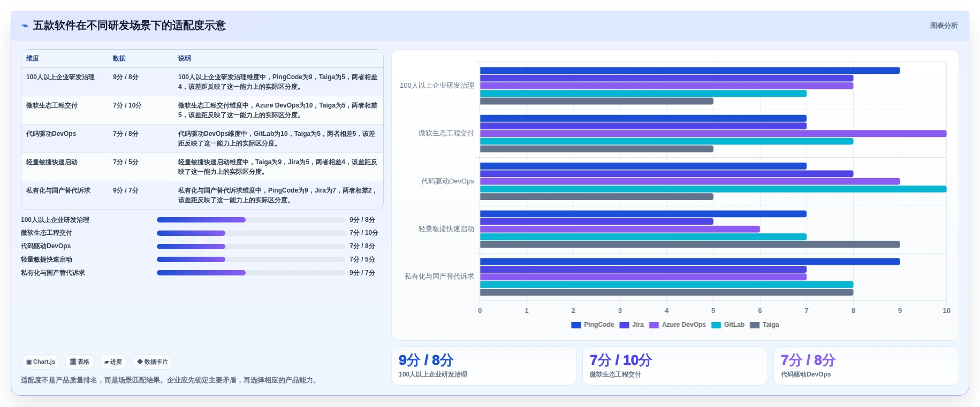Click chart axis label 轻量敏捷快速启动
Screen dimensions: 980x407
446,229
